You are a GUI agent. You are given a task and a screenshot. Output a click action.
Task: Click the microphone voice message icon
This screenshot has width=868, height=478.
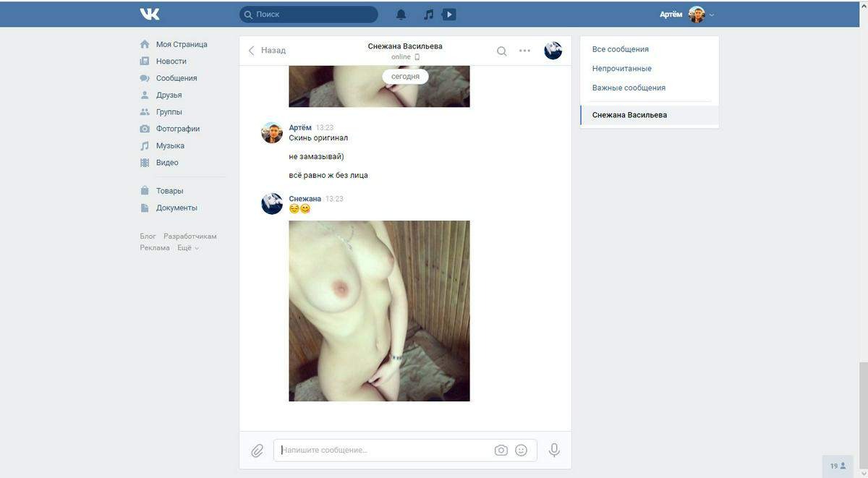554,450
